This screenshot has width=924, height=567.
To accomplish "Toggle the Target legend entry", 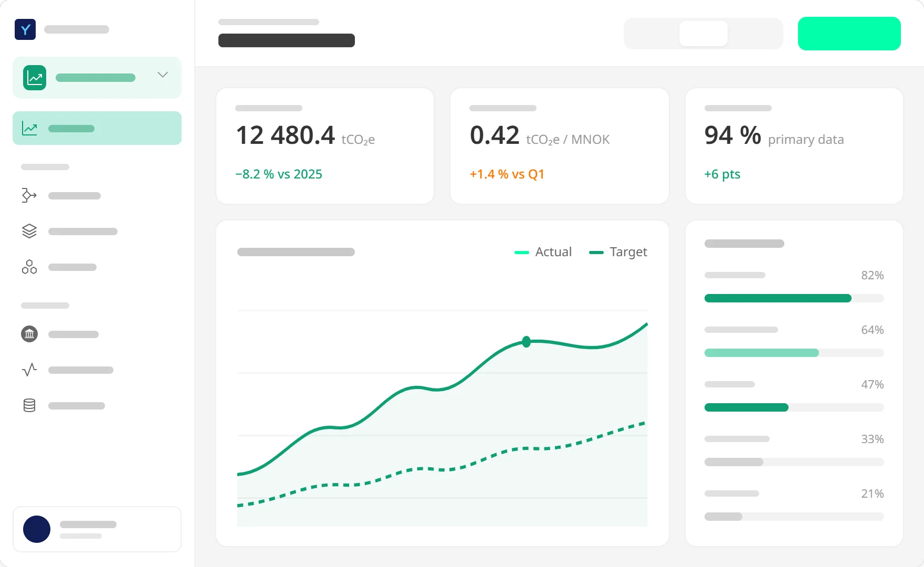I will (618, 252).
